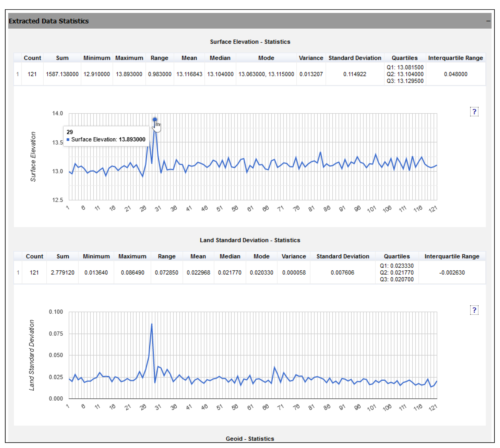The image size is (500, 448).
Task: Click Mean header in Land Standard Deviation table
Action: (198, 256)
